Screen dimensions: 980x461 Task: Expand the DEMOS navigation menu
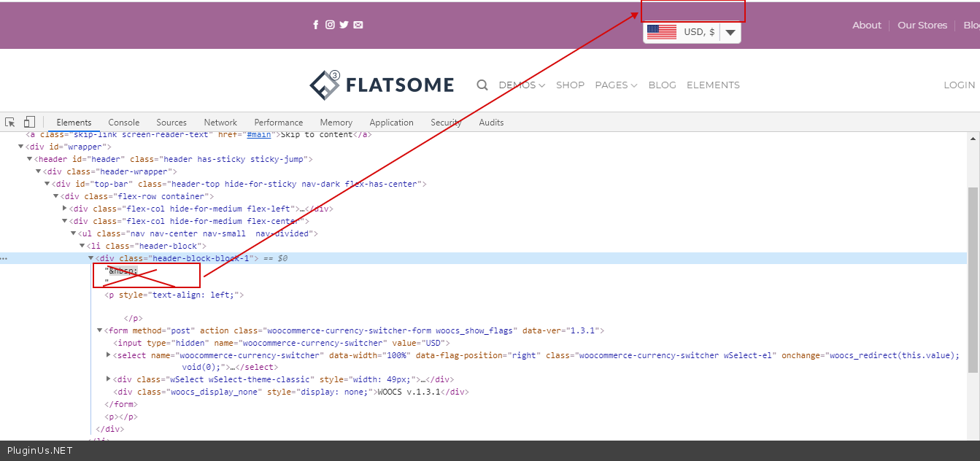[522, 85]
